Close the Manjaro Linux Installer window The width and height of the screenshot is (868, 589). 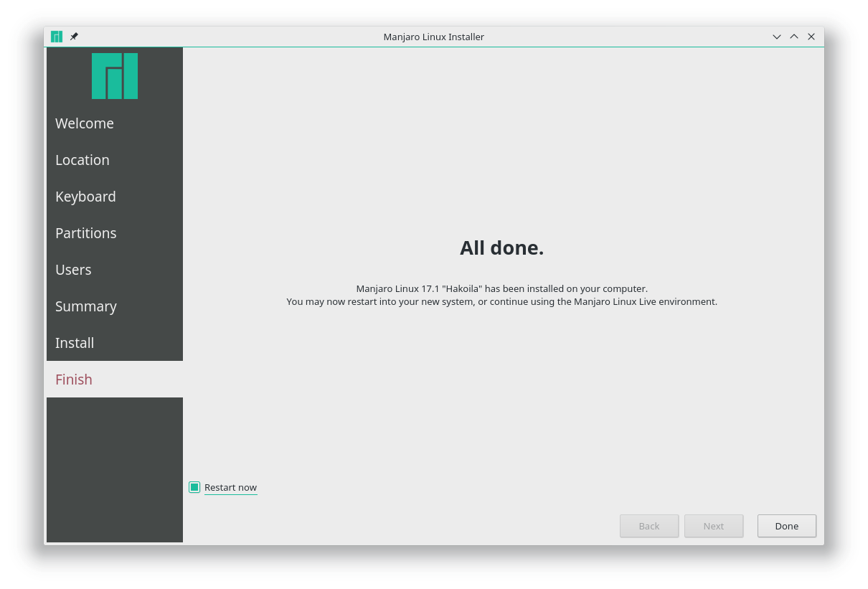click(x=811, y=37)
